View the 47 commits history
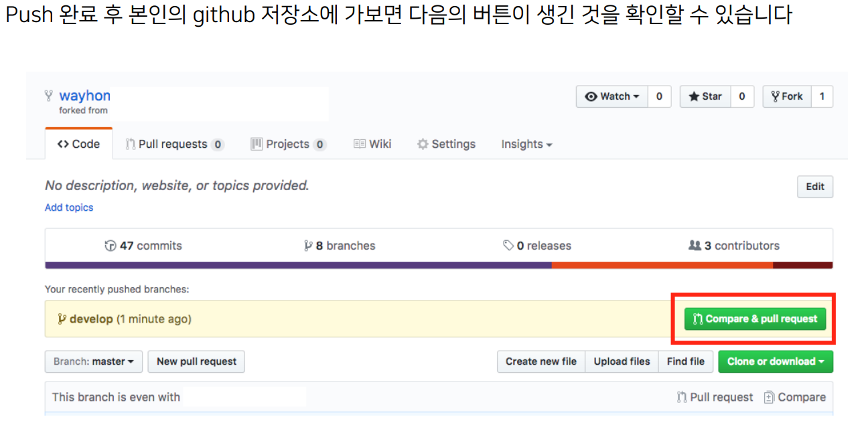868x427 pixels. pos(143,246)
